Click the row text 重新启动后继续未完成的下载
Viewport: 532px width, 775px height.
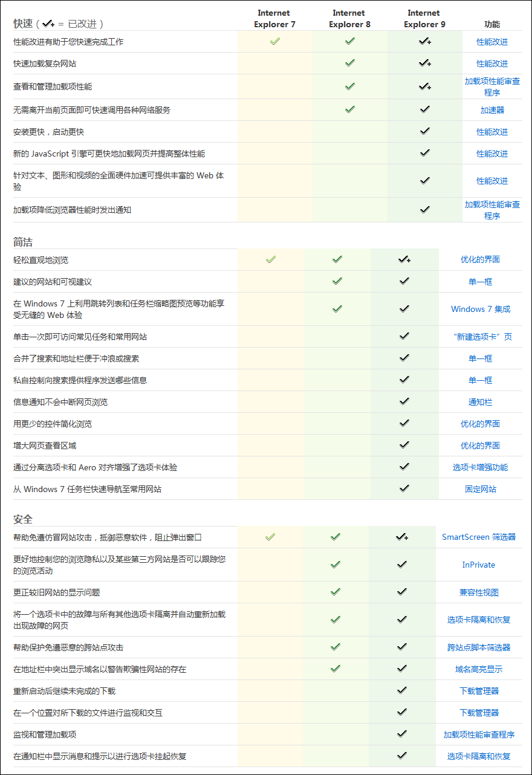(x=64, y=691)
